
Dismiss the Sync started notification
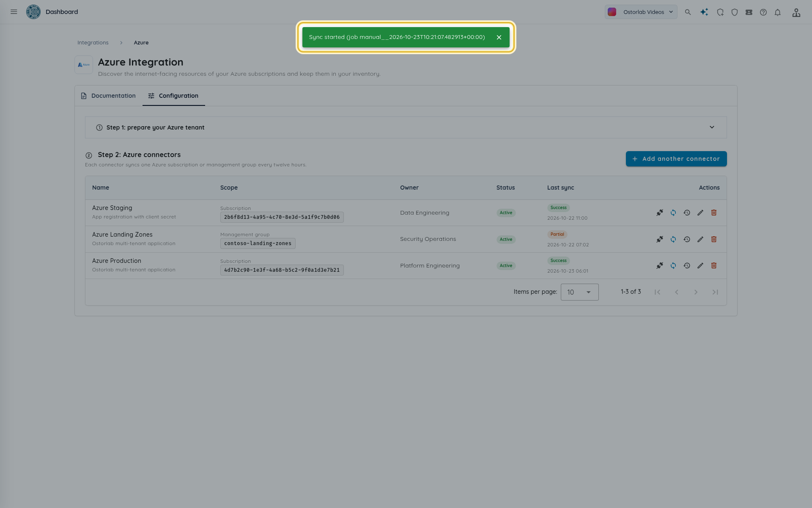[499, 37]
